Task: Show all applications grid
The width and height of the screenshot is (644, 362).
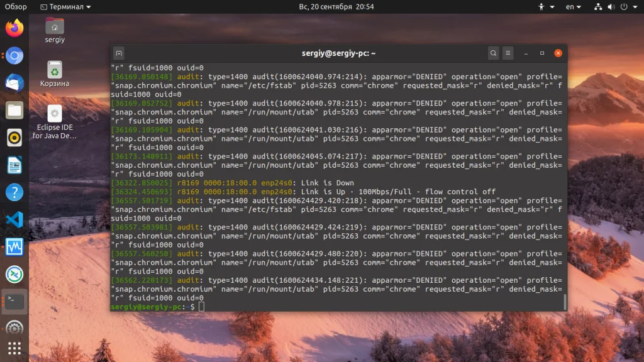Action: (14, 348)
